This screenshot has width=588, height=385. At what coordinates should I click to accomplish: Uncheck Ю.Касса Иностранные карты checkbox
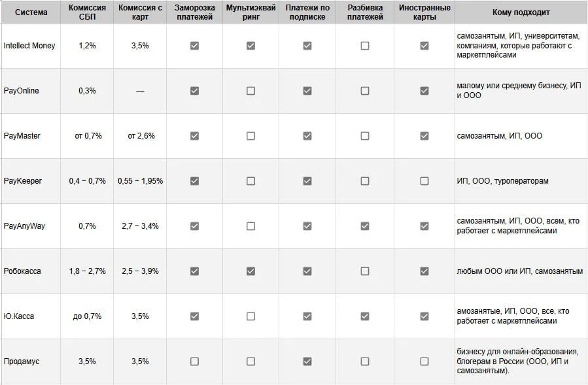pyautogui.click(x=424, y=316)
